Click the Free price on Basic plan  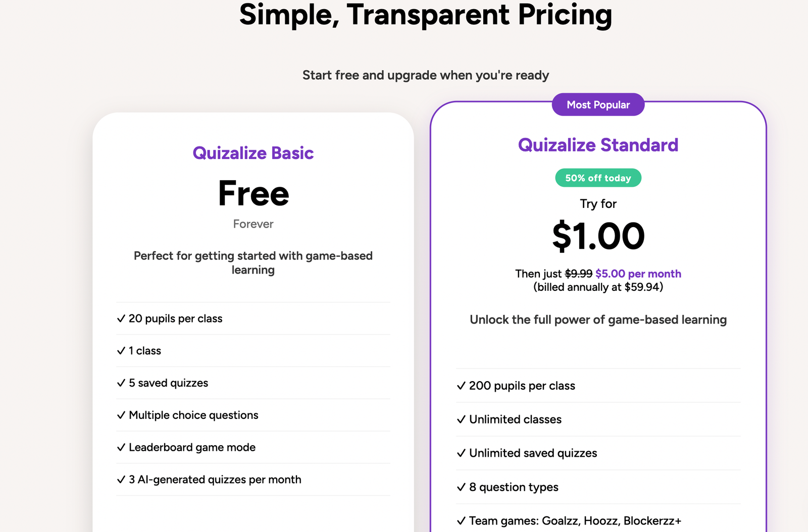254,193
